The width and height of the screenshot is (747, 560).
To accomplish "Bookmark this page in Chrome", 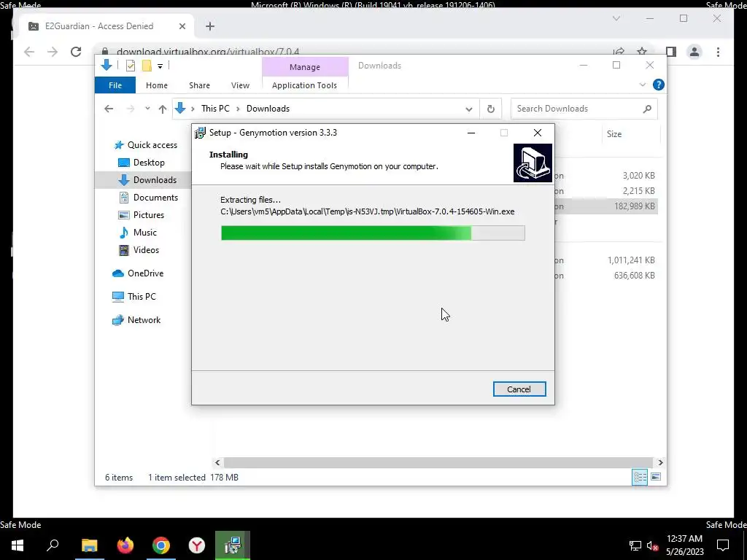I will (x=642, y=52).
